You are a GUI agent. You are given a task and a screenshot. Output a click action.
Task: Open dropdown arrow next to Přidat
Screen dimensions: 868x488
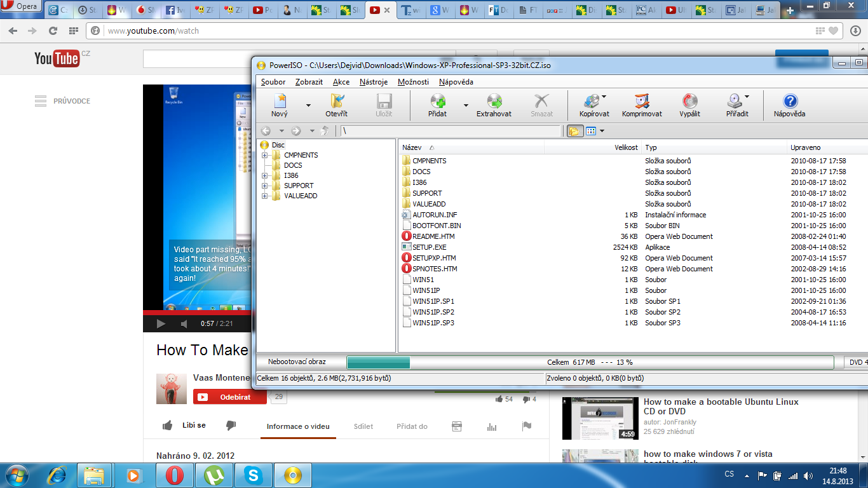466,105
